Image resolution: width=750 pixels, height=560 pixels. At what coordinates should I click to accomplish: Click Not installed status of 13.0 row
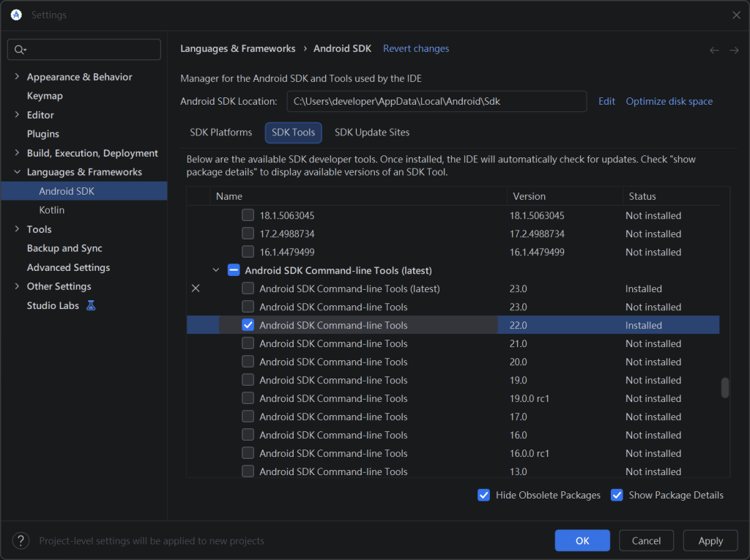tap(653, 471)
